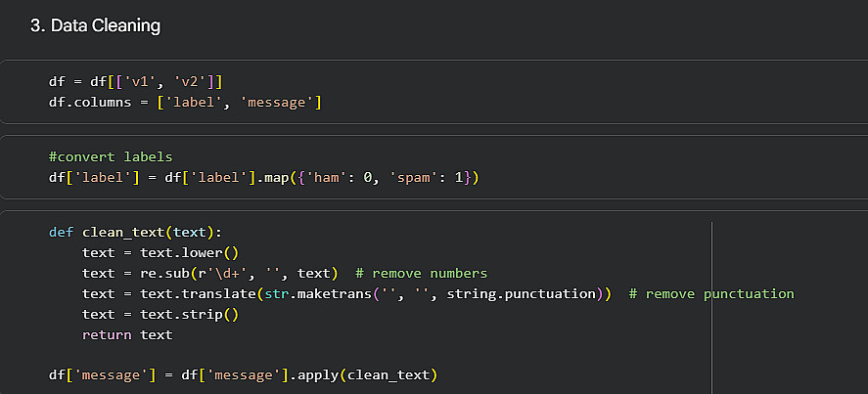This screenshot has height=394, width=868.
Task: Click the string.punctuation argument
Action: click(x=521, y=294)
